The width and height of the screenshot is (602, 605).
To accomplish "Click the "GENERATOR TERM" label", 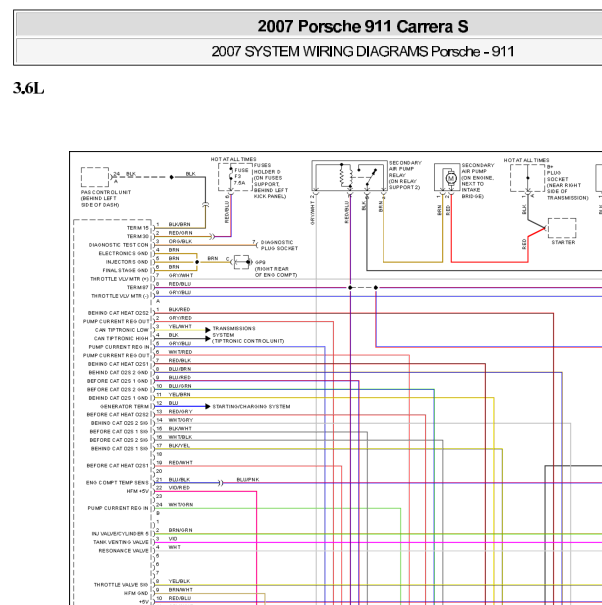I will point(124,406).
